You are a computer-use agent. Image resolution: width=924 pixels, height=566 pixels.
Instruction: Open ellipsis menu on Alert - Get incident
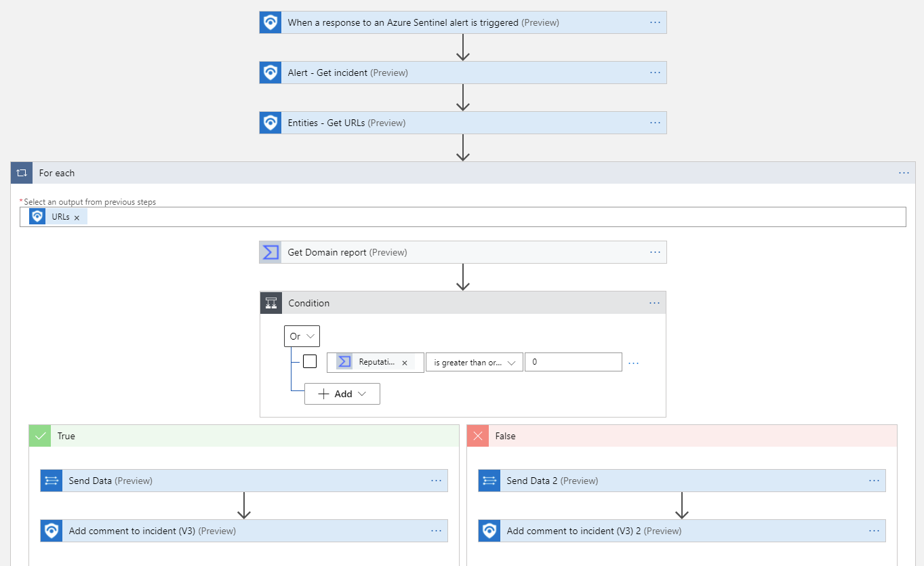tap(655, 73)
